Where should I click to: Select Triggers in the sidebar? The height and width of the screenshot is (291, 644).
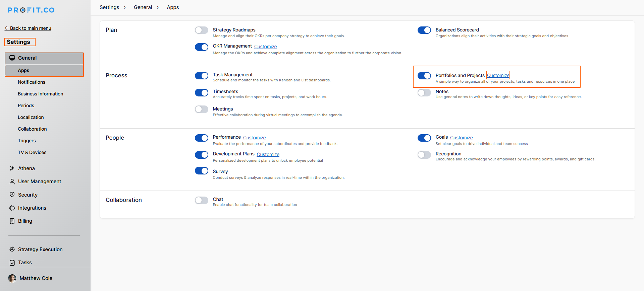[27, 141]
